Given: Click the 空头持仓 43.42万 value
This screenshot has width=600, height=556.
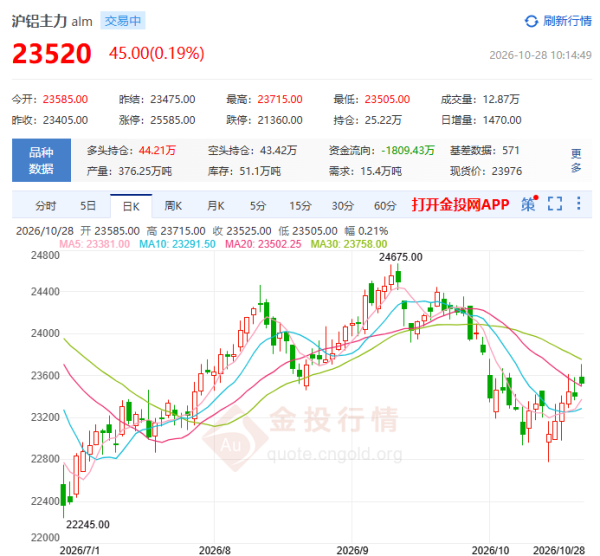Looking at the screenshot, I should point(278,150).
